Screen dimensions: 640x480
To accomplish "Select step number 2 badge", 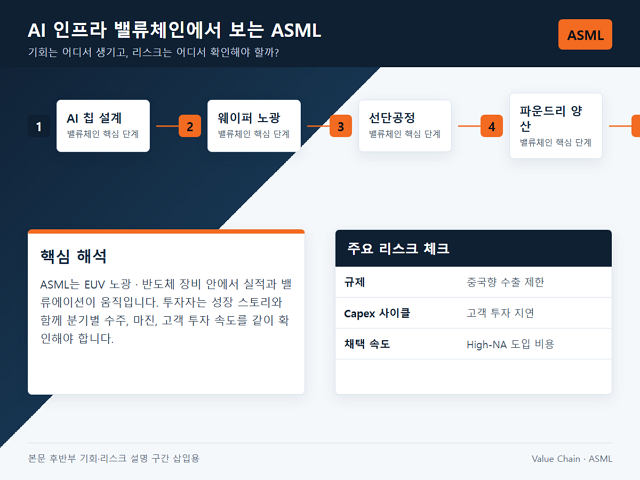I will [190, 126].
